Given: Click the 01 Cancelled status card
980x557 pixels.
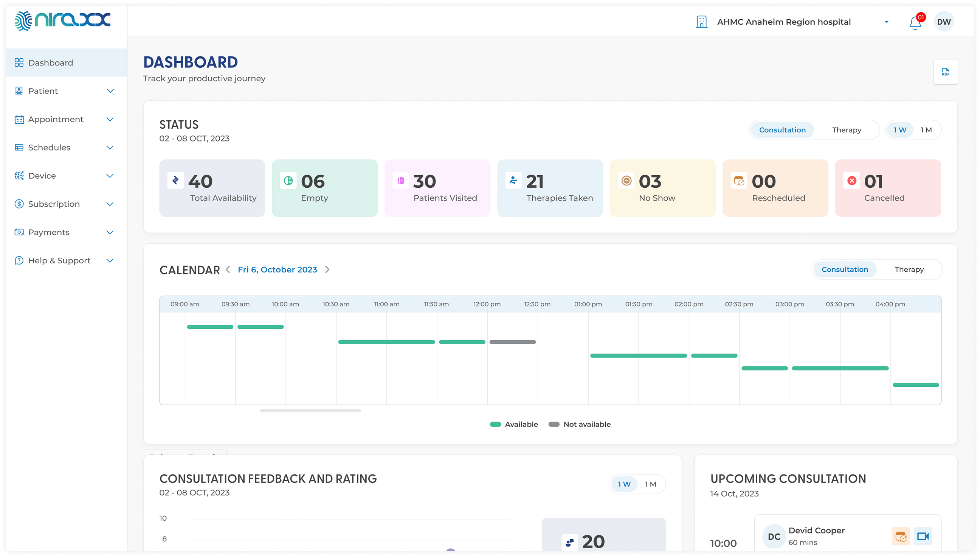Looking at the screenshot, I should (x=887, y=188).
